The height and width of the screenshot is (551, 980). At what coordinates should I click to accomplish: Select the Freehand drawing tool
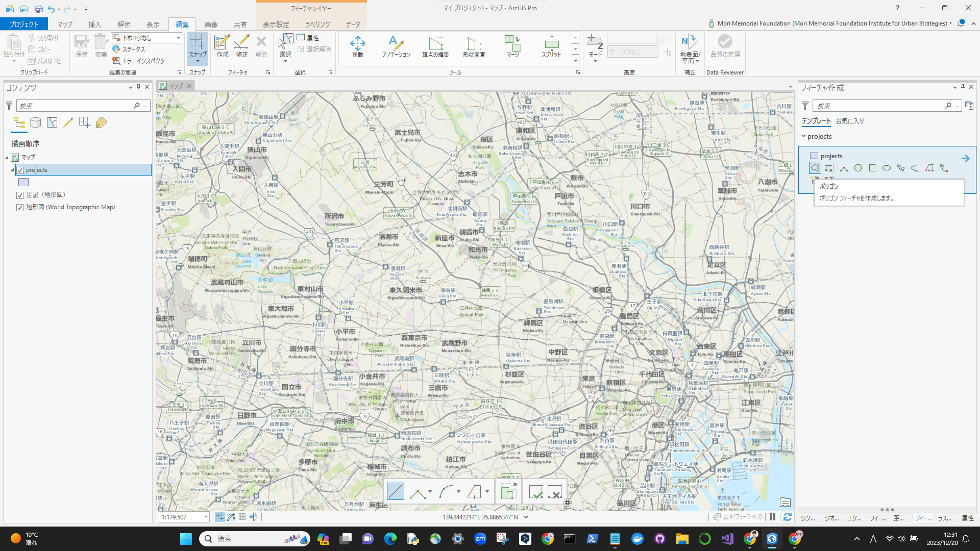click(901, 168)
